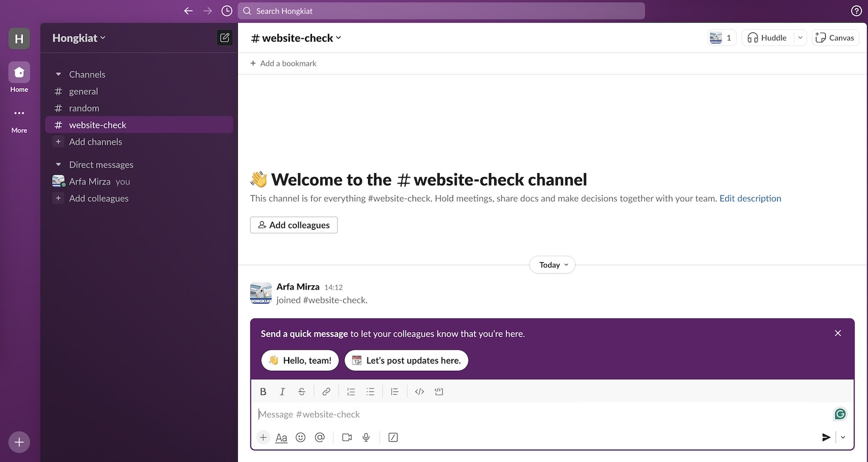The image size is (868, 462).
Task: Toggle ordered list formatting
Action: [351, 391]
